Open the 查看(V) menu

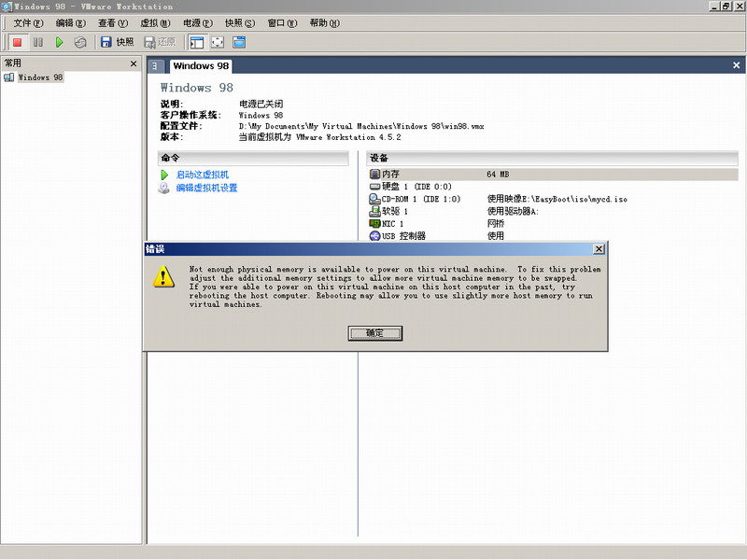113,23
